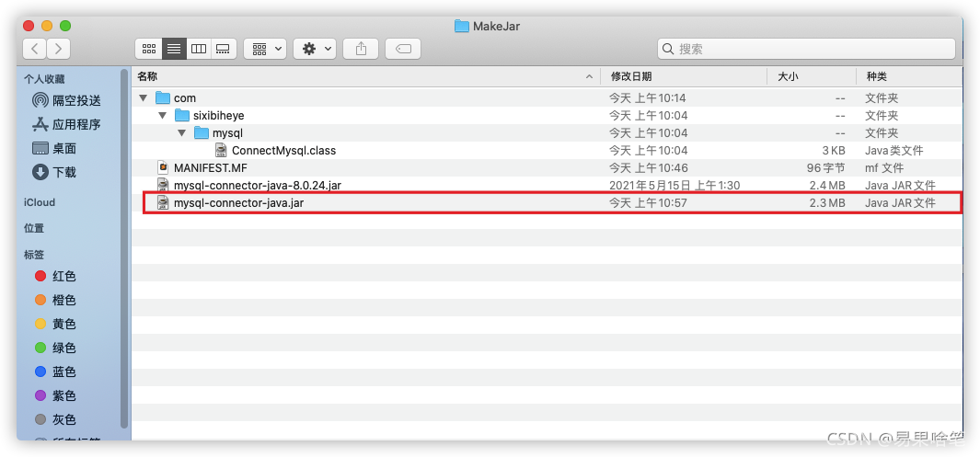
Task: Sort by the 修改日期 column header
Action: (x=630, y=76)
